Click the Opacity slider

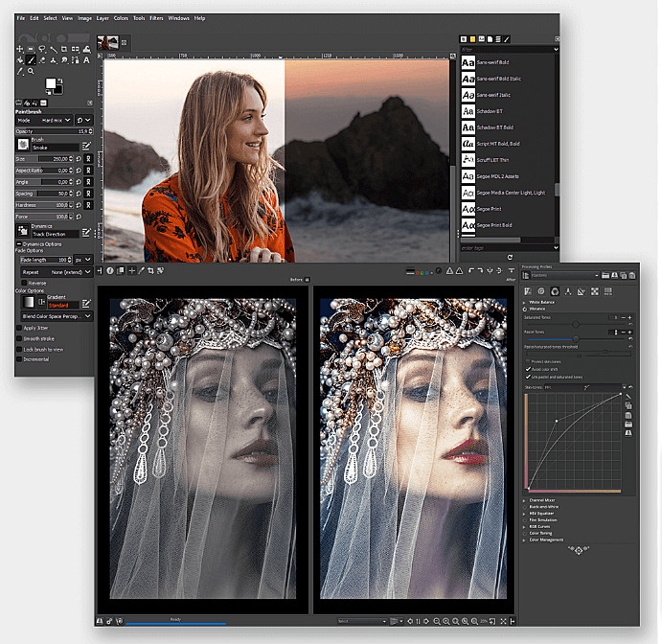[53, 131]
